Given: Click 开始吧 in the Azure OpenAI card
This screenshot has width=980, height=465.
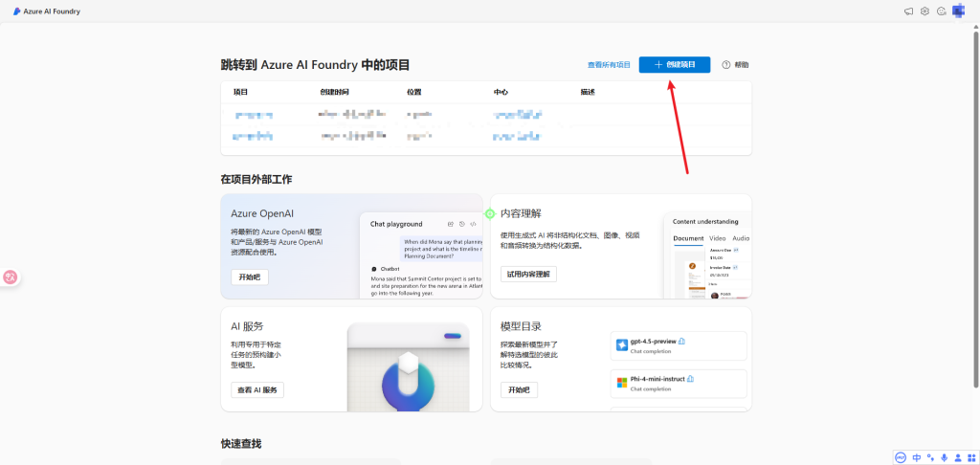Looking at the screenshot, I should pyautogui.click(x=250, y=277).
